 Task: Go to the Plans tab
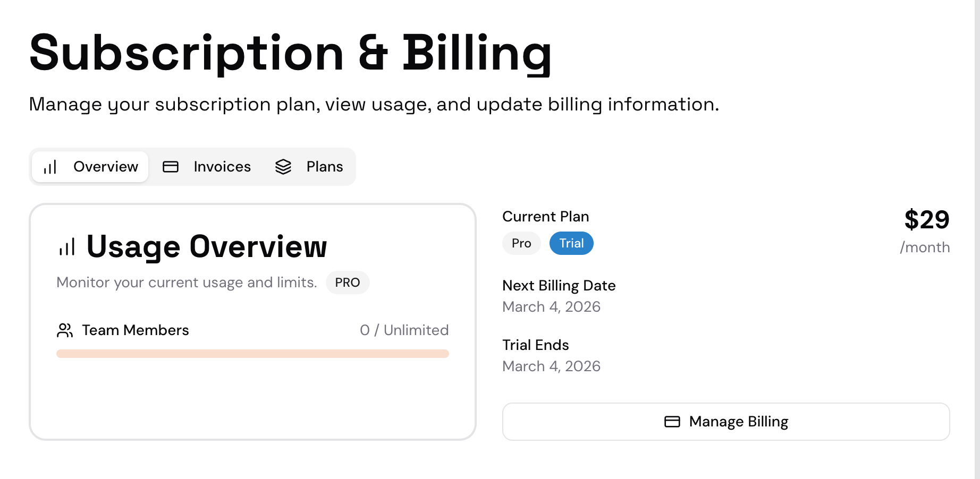click(309, 167)
